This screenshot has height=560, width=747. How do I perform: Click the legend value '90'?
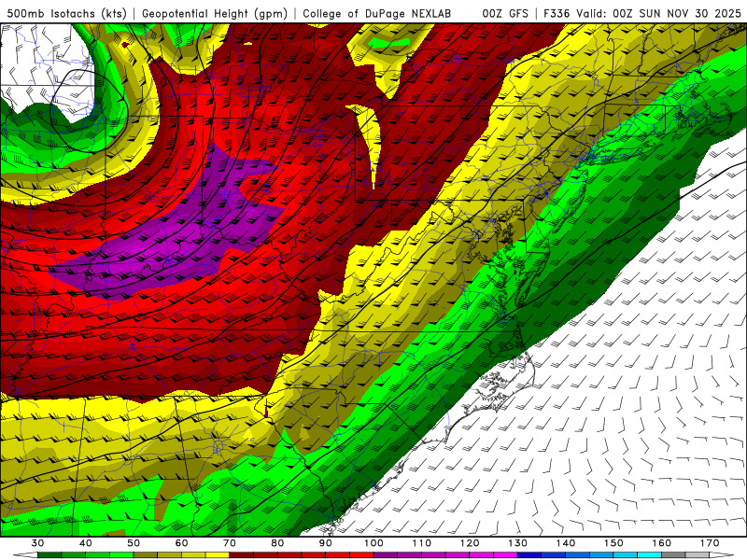[325, 543]
